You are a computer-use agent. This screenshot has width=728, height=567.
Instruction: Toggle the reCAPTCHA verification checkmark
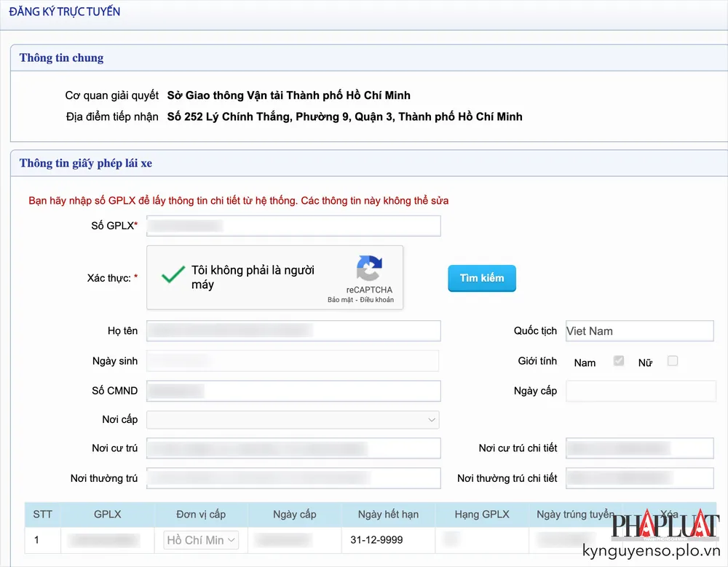173,276
